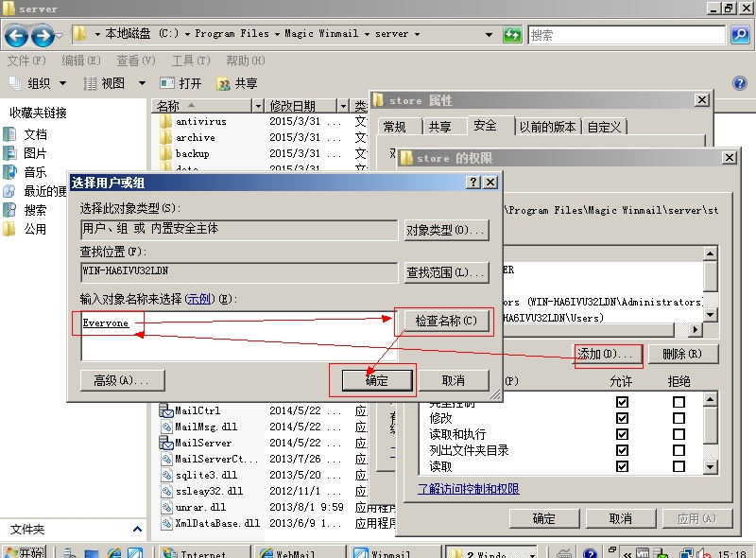Toggle Deny checkbox for 读取和执行
This screenshot has width=756, height=558.
(x=679, y=434)
